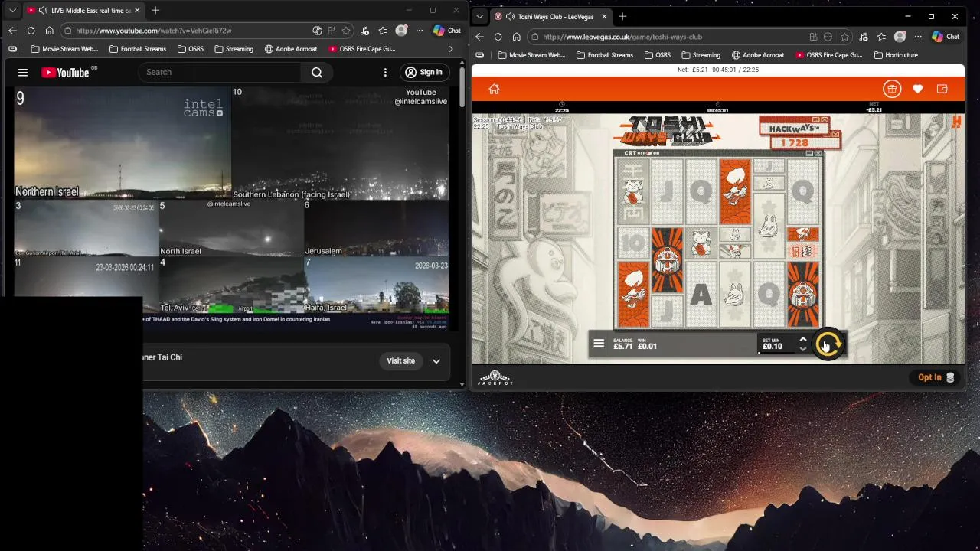Expand the ad panel chevron beside Visit site

[x=436, y=361]
